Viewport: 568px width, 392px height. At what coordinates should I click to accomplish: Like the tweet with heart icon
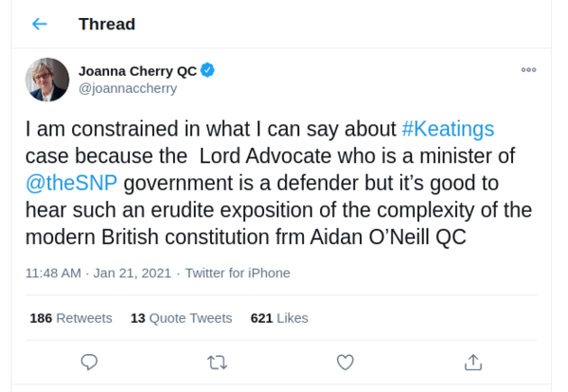[x=346, y=362]
